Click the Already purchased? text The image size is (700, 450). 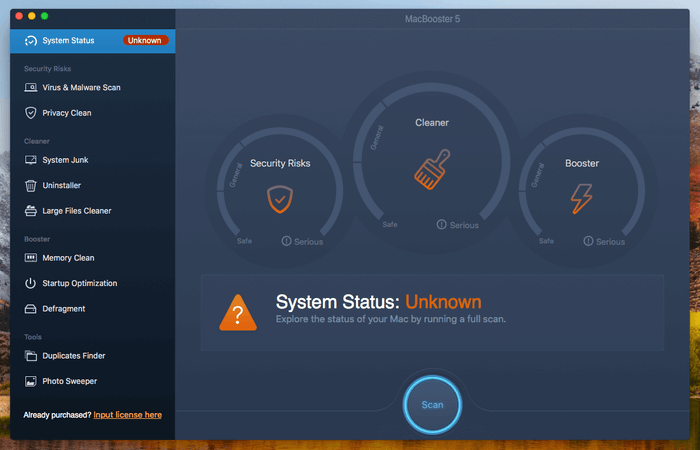point(57,415)
